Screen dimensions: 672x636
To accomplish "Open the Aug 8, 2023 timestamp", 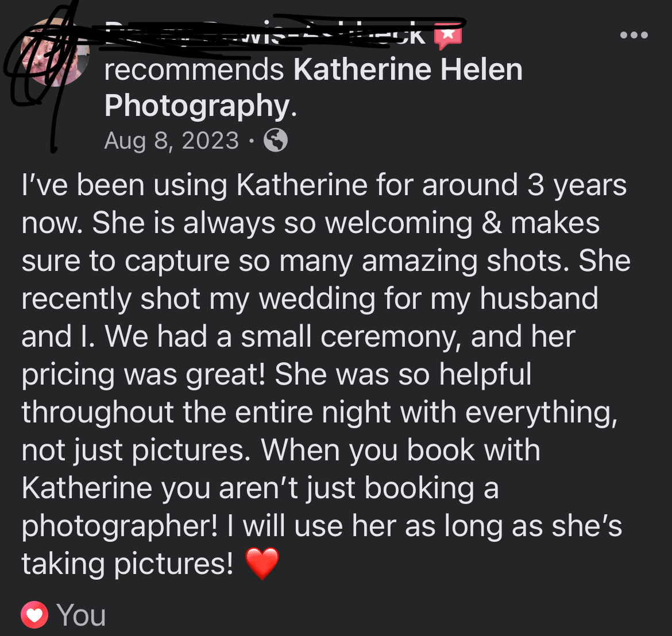I will pyautogui.click(x=171, y=141).
